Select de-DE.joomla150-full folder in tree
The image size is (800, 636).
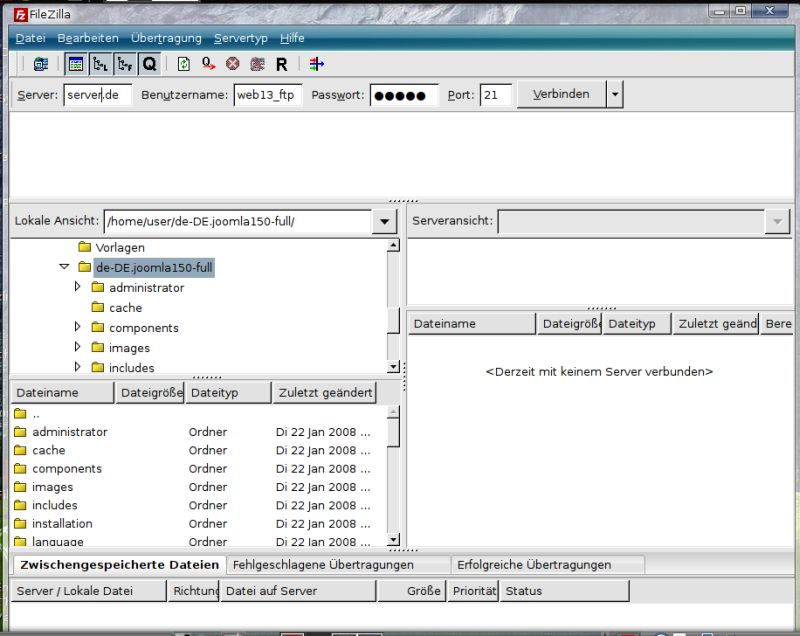pos(146,267)
